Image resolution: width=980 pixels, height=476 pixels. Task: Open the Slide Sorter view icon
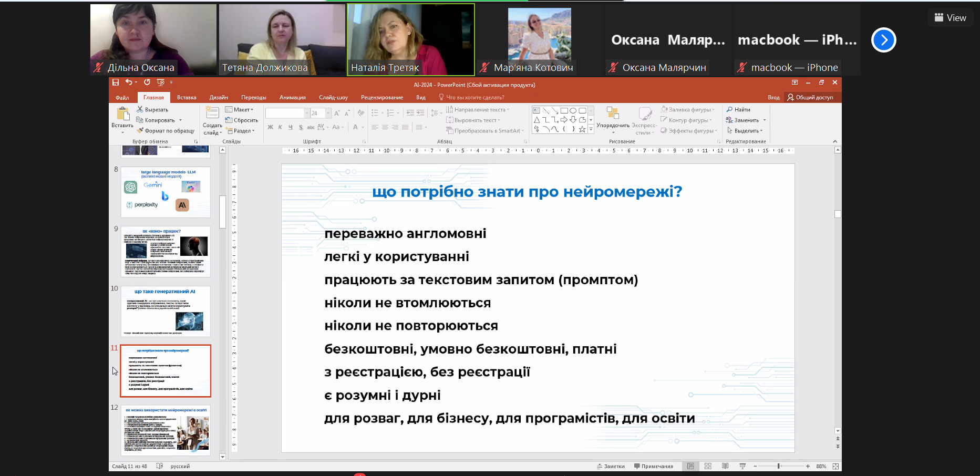pyautogui.click(x=708, y=466)
